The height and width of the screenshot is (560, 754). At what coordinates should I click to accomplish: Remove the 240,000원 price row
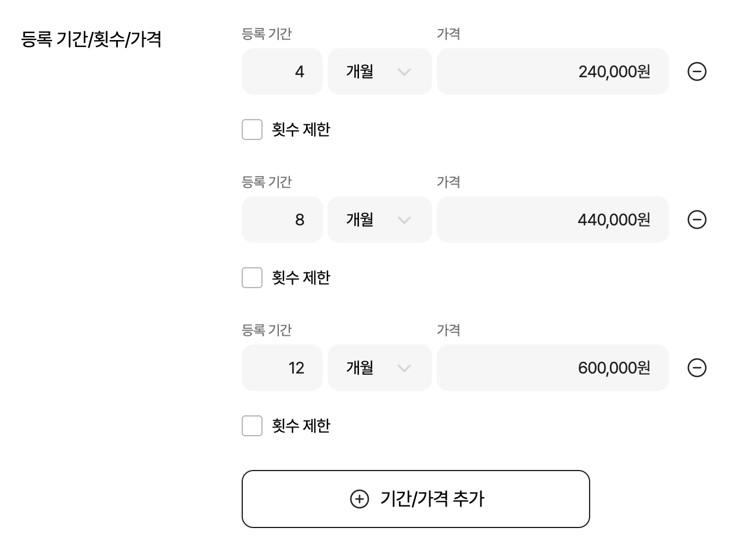(696, 71)
